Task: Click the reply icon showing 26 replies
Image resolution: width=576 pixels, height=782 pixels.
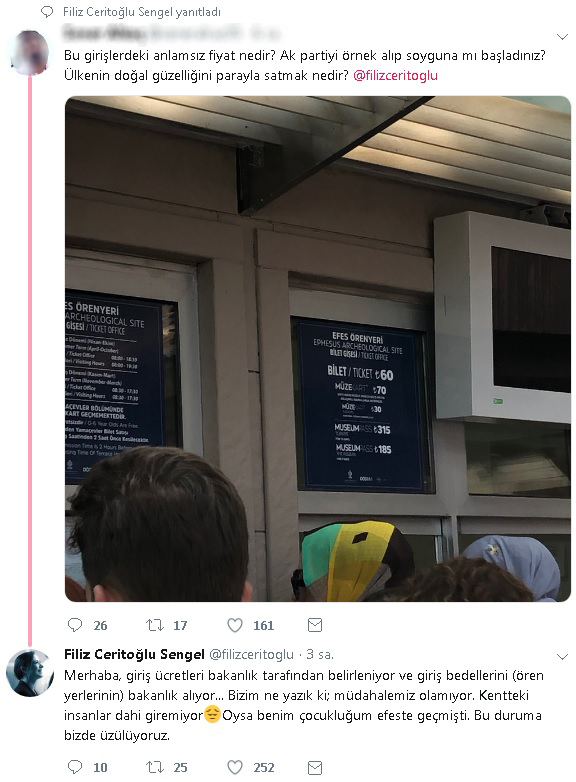Action: (x=75, y=625)
